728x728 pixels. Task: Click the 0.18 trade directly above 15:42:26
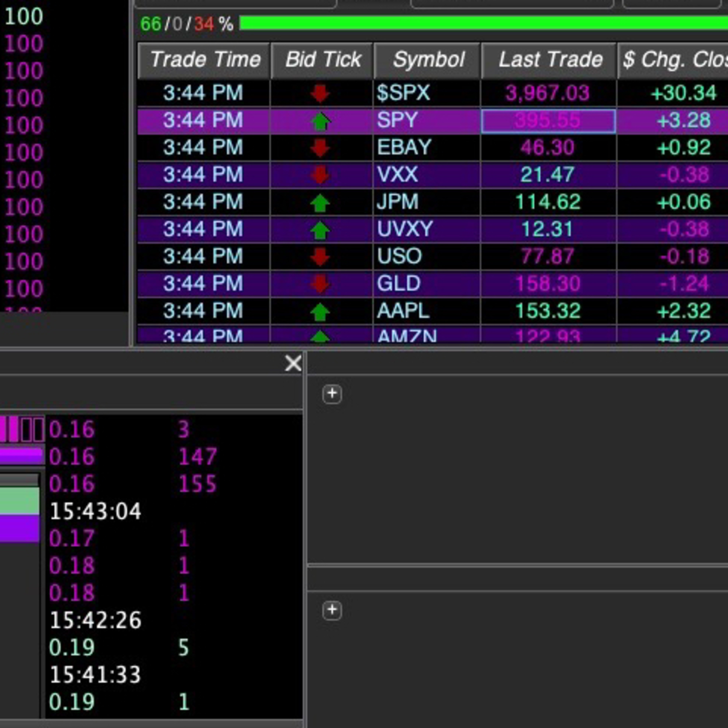[x=72, y=593]
